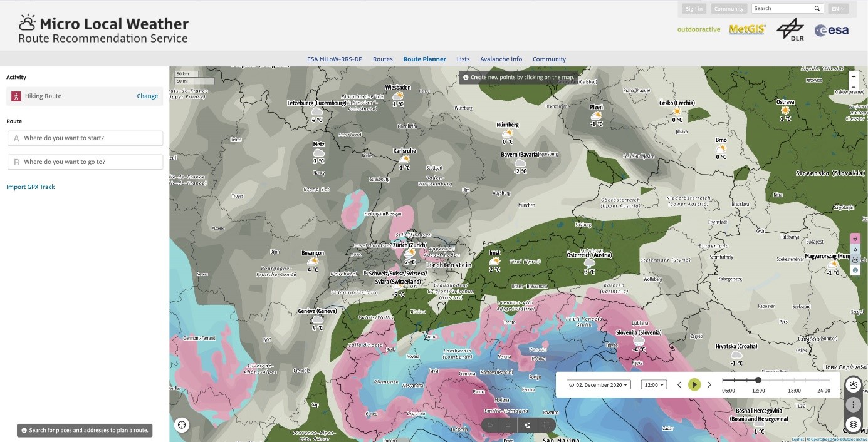Open the three-dot more options button
The width and height of the screenshot is (868, 442).
(x=853, y=404)
